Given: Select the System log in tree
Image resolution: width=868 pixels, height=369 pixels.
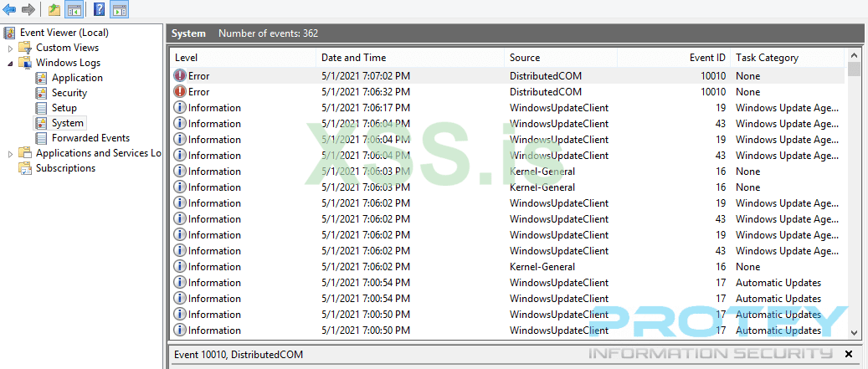Looking at the screenshot, I should pyautogui.click(x=68, y=123).
